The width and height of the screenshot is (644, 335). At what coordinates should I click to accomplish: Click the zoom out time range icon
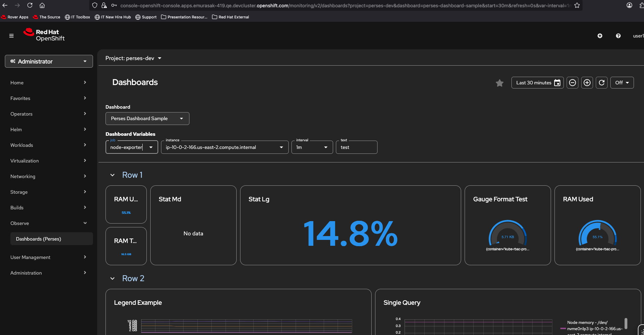[x=573, y=83]
